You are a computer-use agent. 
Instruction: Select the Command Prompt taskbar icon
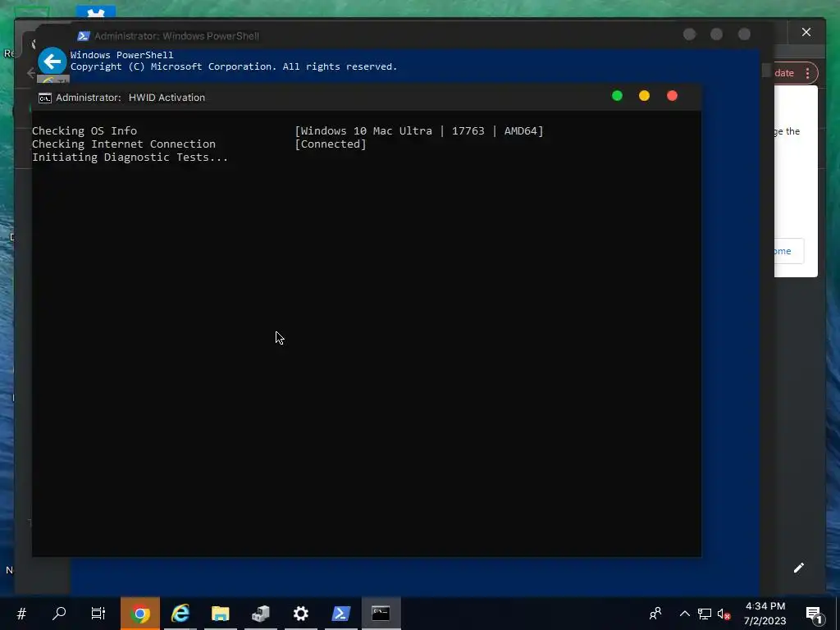coord(381,614)
